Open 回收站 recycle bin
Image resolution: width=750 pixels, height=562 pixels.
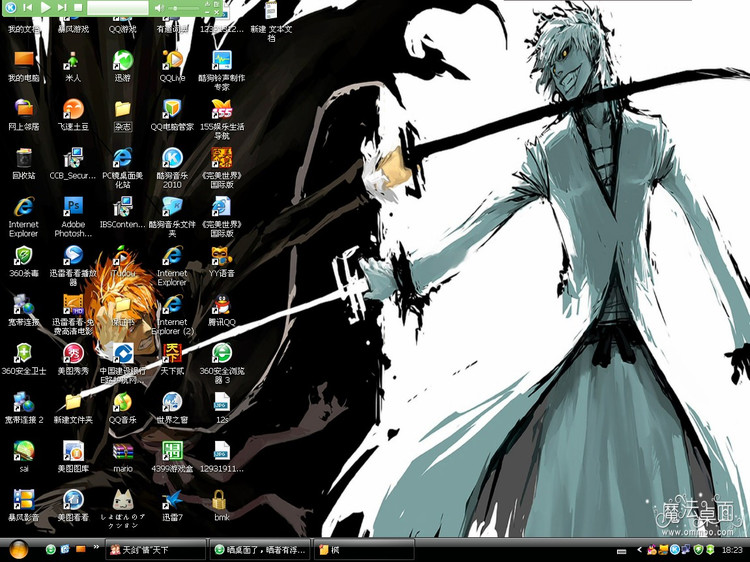pyautogui.click(x=23, y=164)
